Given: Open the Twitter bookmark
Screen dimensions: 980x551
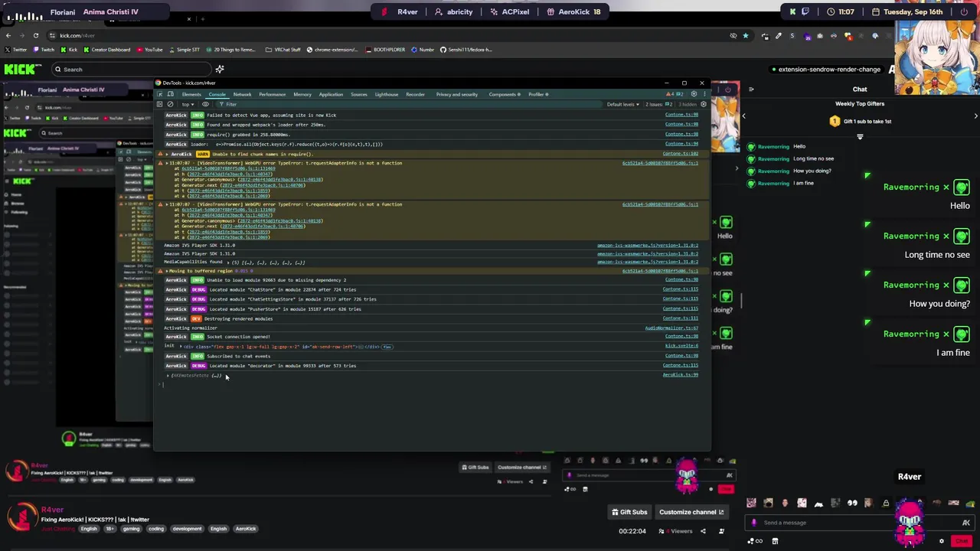Looking at the screenshot, I should [x=15, y=50].
